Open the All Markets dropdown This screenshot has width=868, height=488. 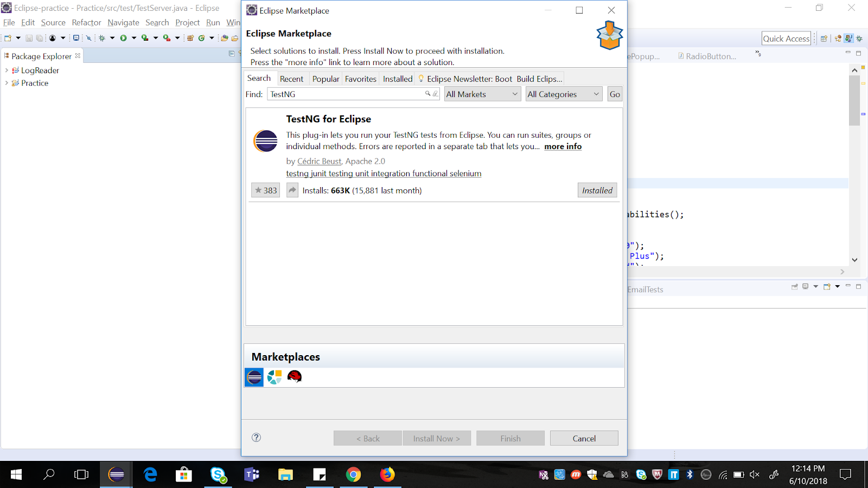[x=482, y=94]
